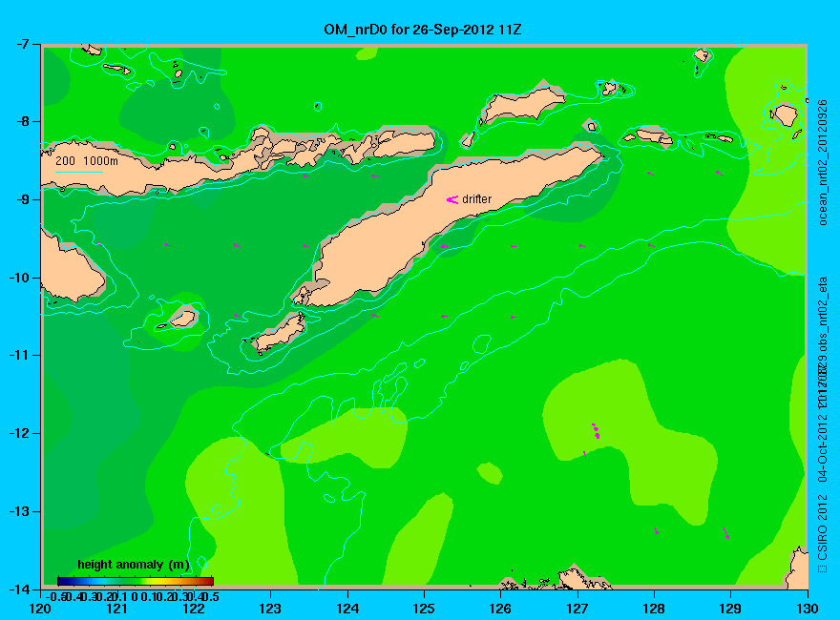Click the 04-Oct-2012 date text
This screenshot has width=840, height=620.
823,446
